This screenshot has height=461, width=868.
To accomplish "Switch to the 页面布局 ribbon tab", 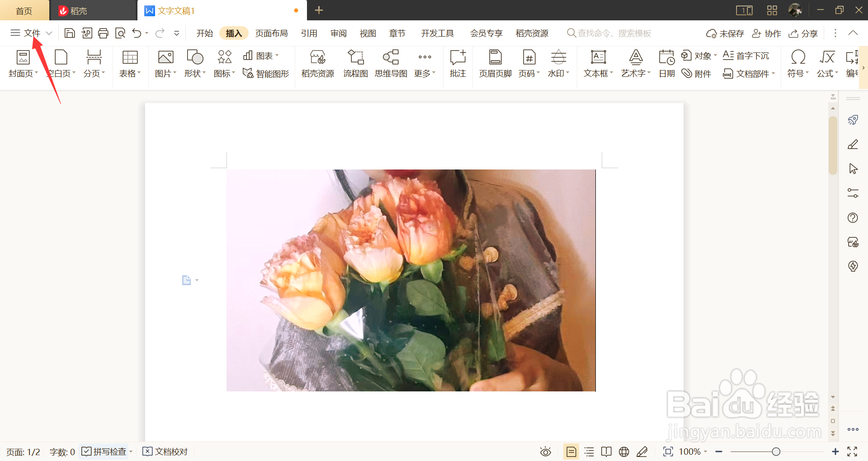I will coord(271,33).
